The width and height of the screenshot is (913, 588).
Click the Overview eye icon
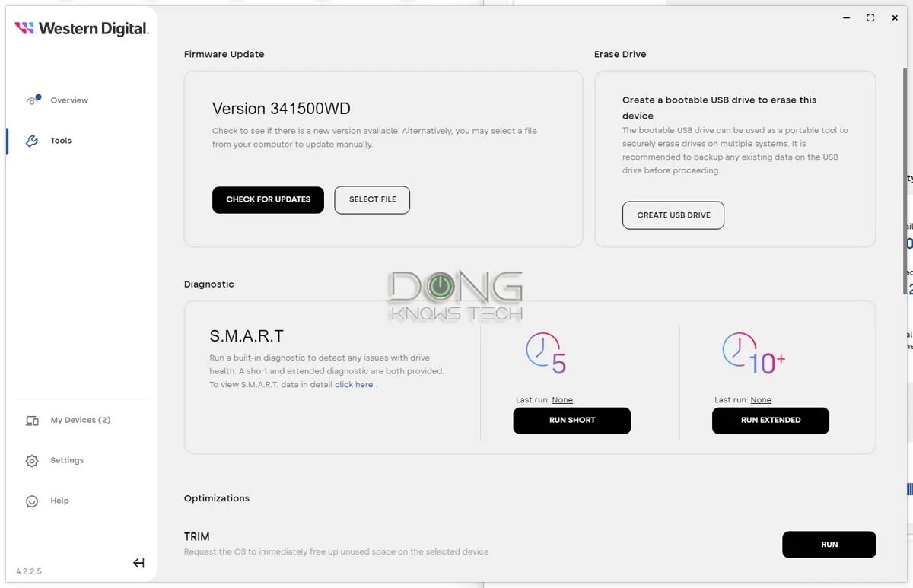(x=33, y=100)
